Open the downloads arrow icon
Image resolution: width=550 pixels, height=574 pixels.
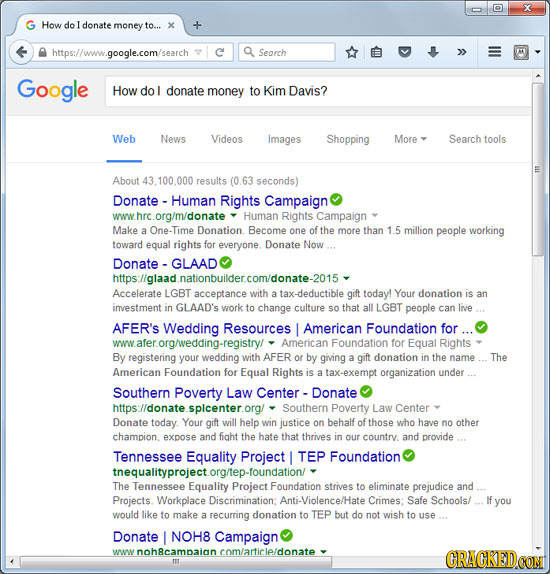click(x=433, y=52)
